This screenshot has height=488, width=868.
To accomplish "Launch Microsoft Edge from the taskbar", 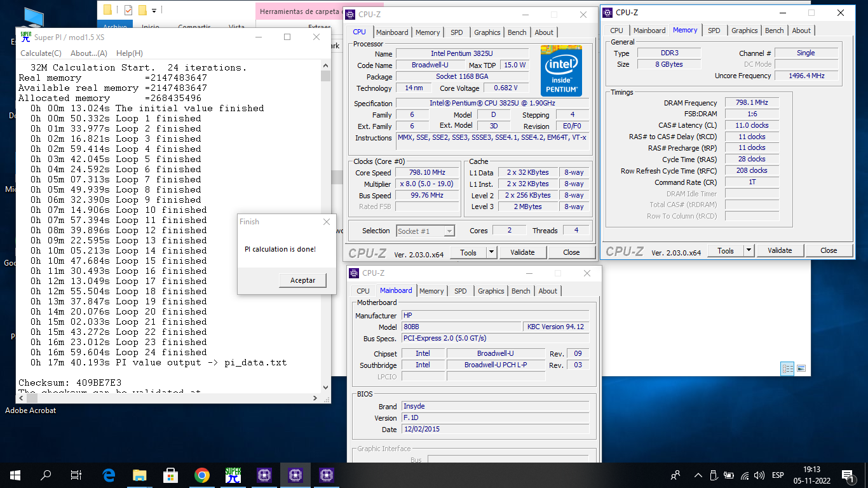I will pos(109,475).
